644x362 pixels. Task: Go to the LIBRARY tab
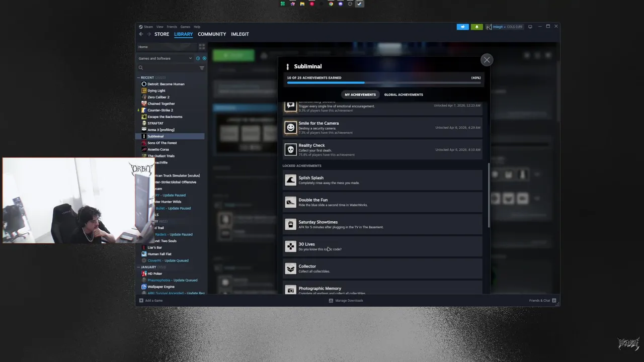(x=183, y=34)
